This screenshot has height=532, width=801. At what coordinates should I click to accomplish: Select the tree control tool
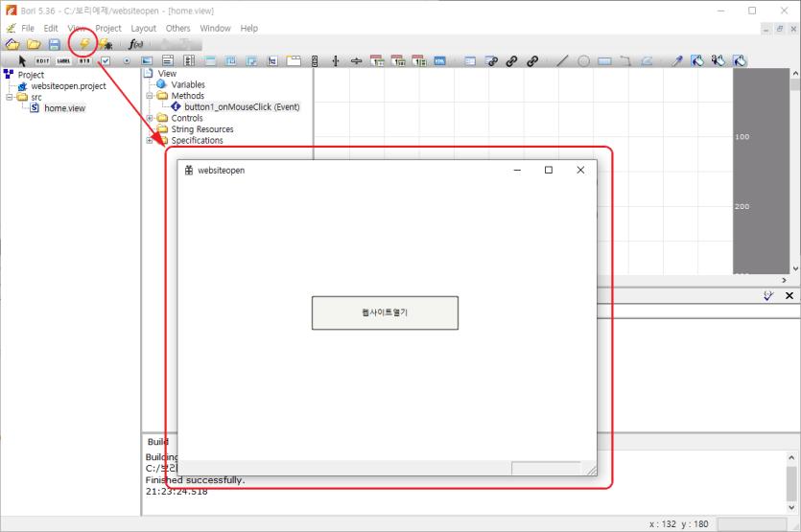point(272,60)
